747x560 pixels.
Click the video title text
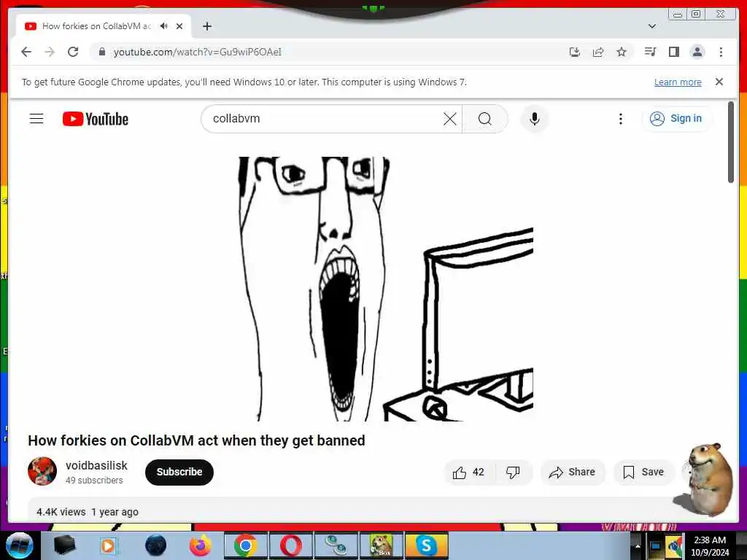196,440
